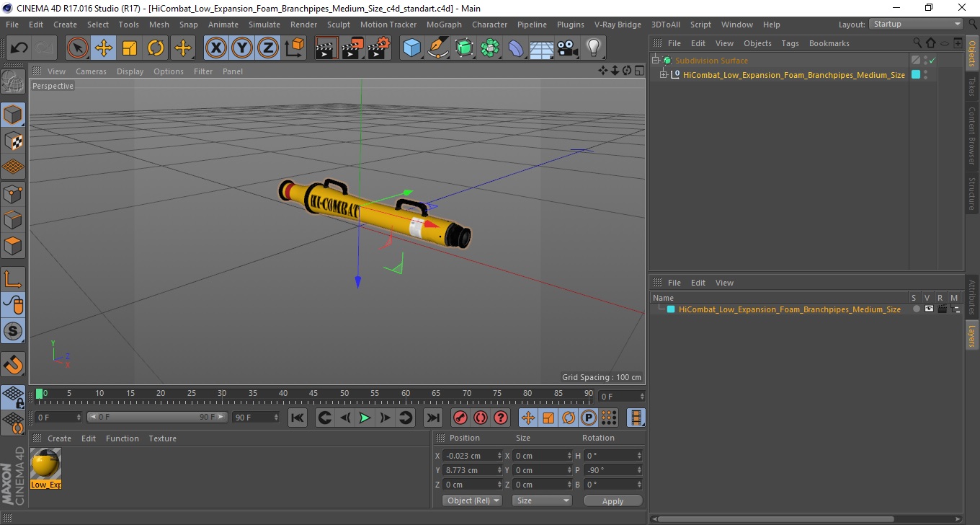980x525 pixels.
Task: Select the Low_Exp material thumbnail
Action: point(46,463)
